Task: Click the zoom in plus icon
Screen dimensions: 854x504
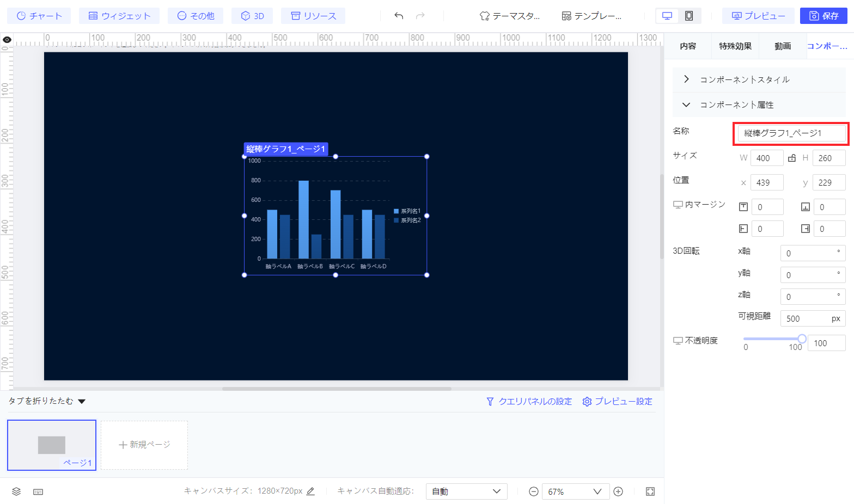Action: [618, 491]
